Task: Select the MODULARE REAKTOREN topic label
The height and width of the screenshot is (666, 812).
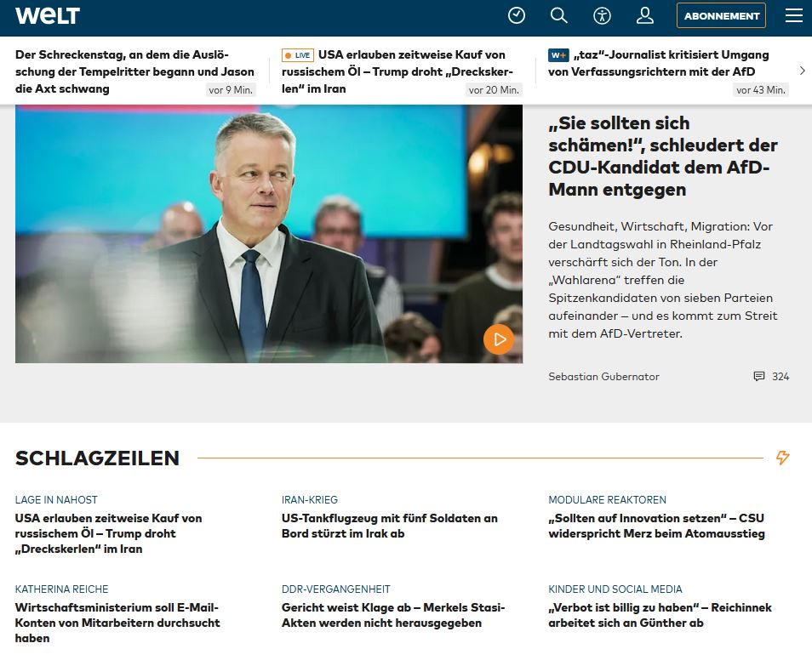Action: pyautogui.click(x=607, y=500)
